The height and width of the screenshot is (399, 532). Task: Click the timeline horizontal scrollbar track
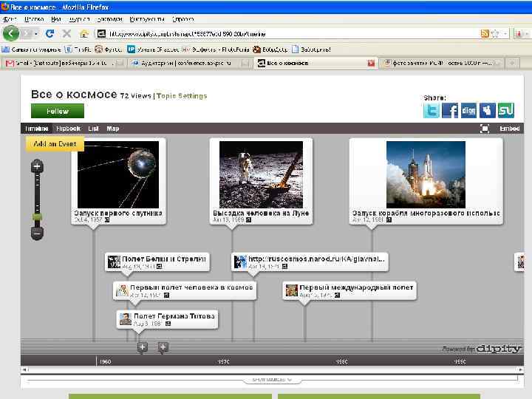tap(273, 369)
